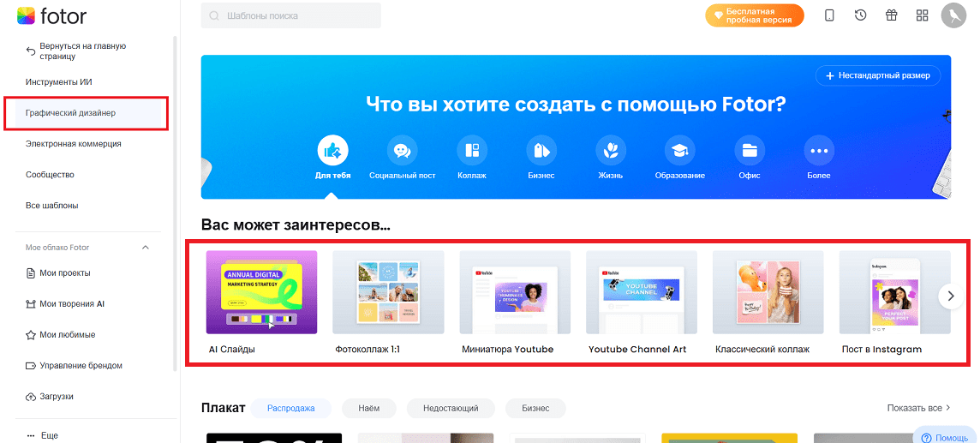Open the 'Пост в Instagram' thumbnail

click(895, 292)
